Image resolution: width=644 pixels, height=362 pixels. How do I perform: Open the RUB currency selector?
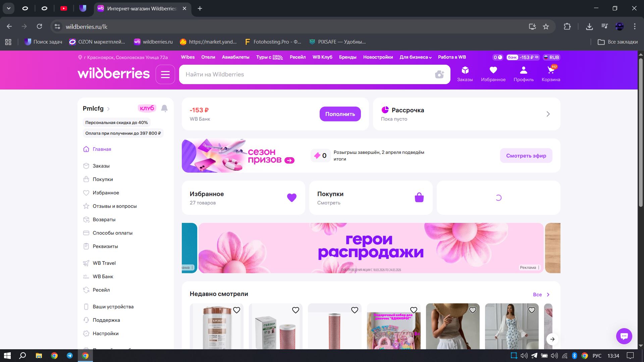click(551, 57)
